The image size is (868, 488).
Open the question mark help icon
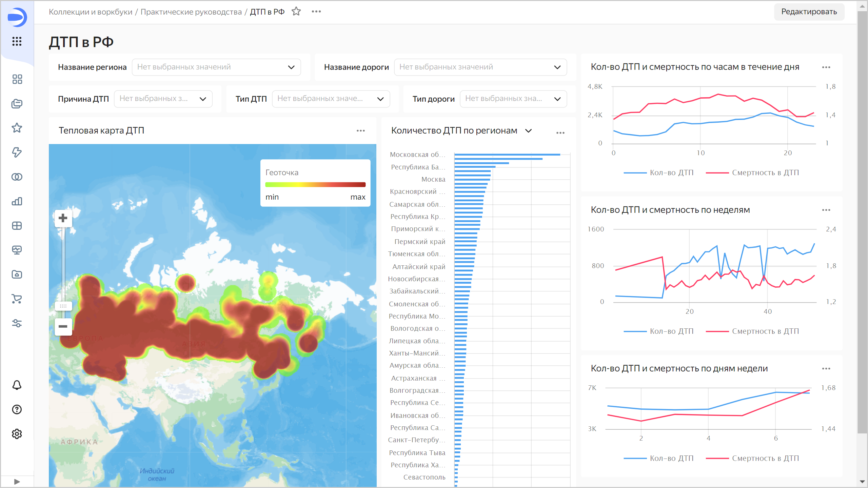(17, 409)
